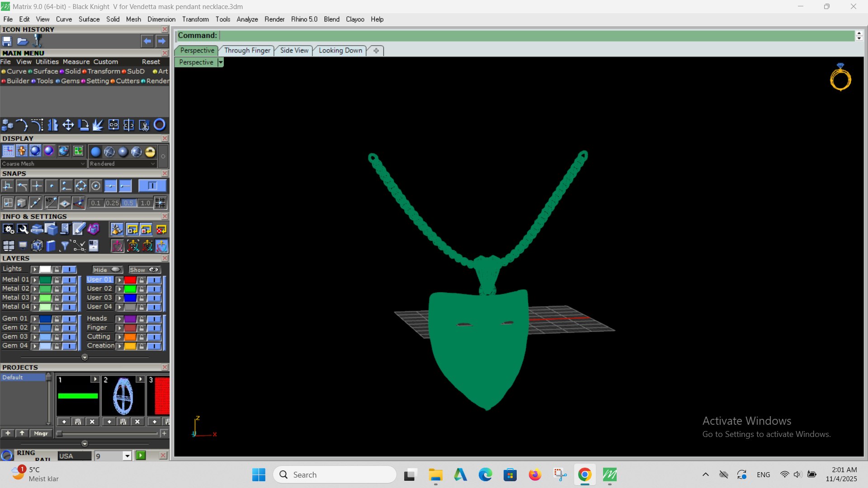This screenshot has width=868, height=488.
Task: Click the red X history delete icon
Action: (x=161, y=230)
